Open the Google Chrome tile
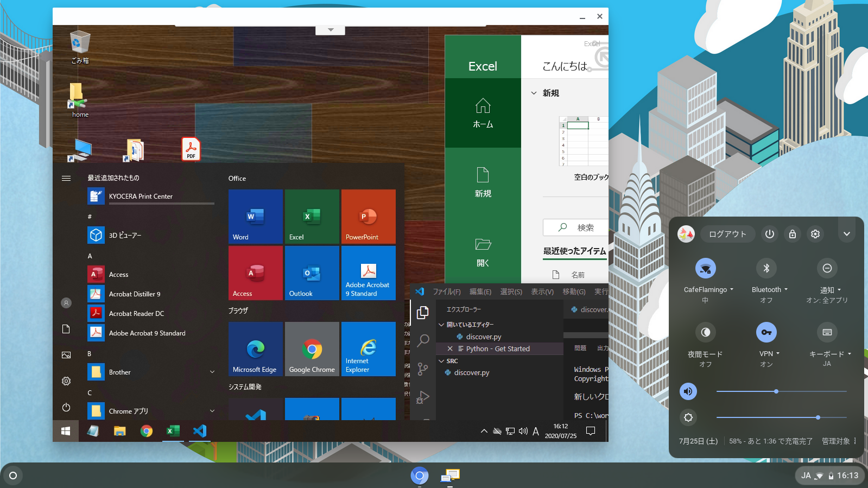868x488 pixels. coord(312,348)
